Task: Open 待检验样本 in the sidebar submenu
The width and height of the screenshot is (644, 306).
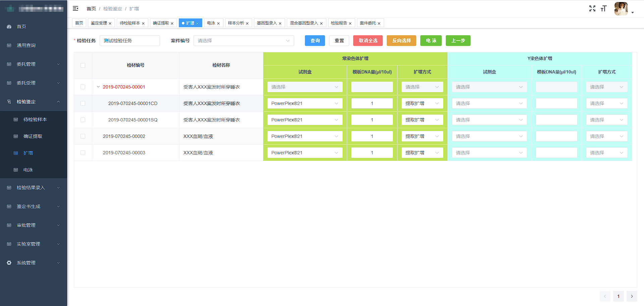Action: click(35, 119)
